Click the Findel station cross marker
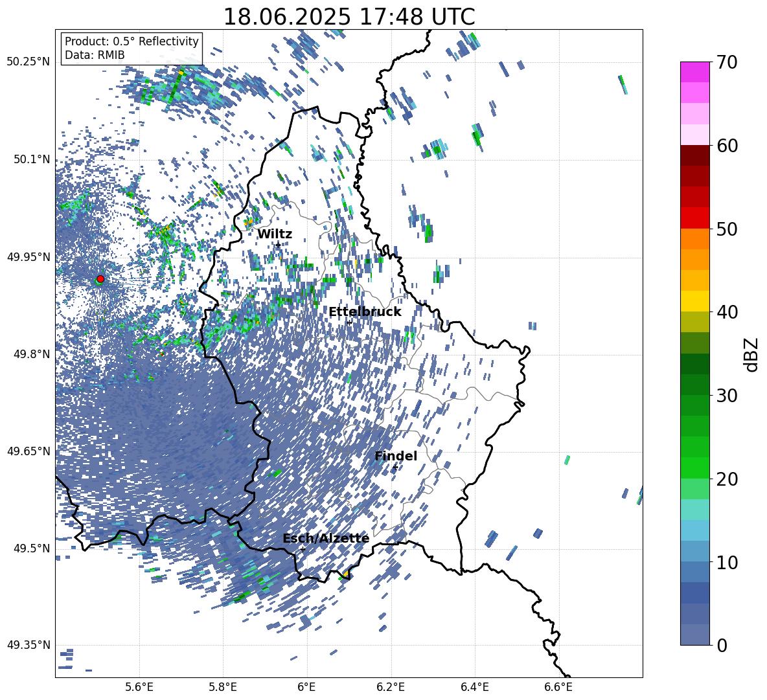This screenshot has width=767, height=700. tap(395, 468)
